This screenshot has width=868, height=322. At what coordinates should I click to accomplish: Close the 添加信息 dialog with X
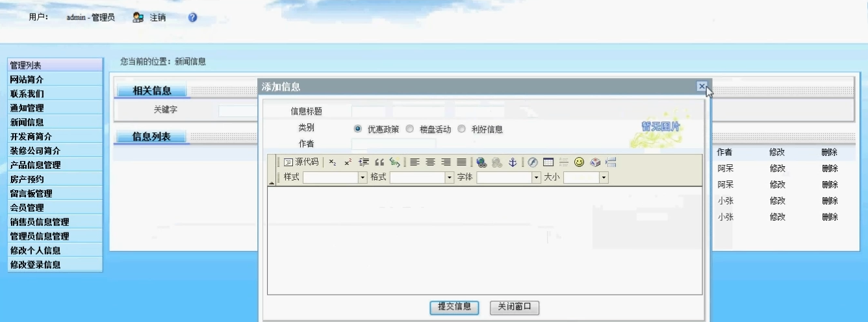702,86
